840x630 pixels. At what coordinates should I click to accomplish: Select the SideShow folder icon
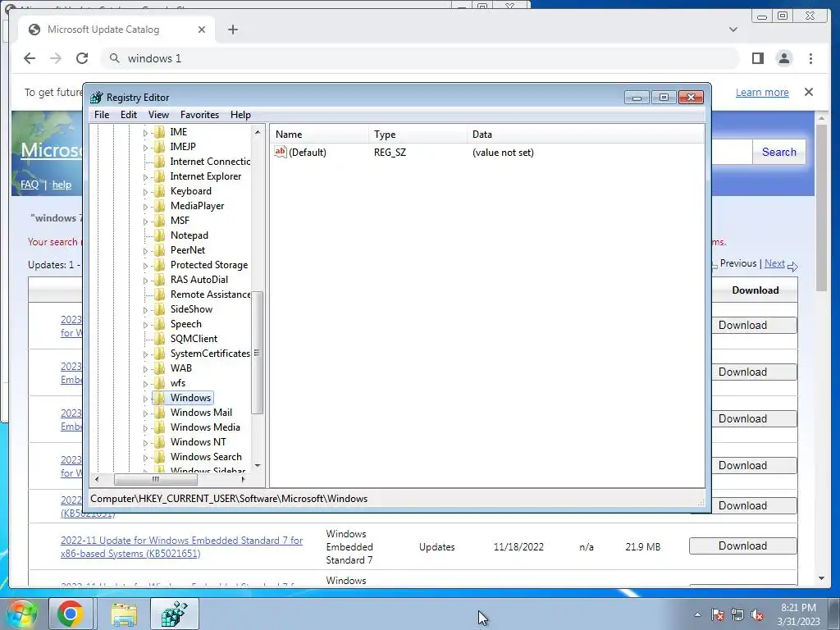coord(159,309)
